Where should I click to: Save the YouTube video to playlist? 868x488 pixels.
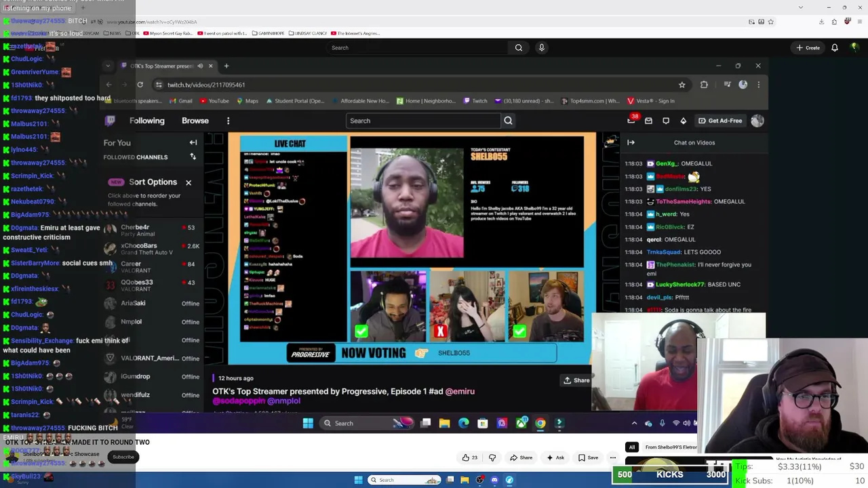pos(588,457)
